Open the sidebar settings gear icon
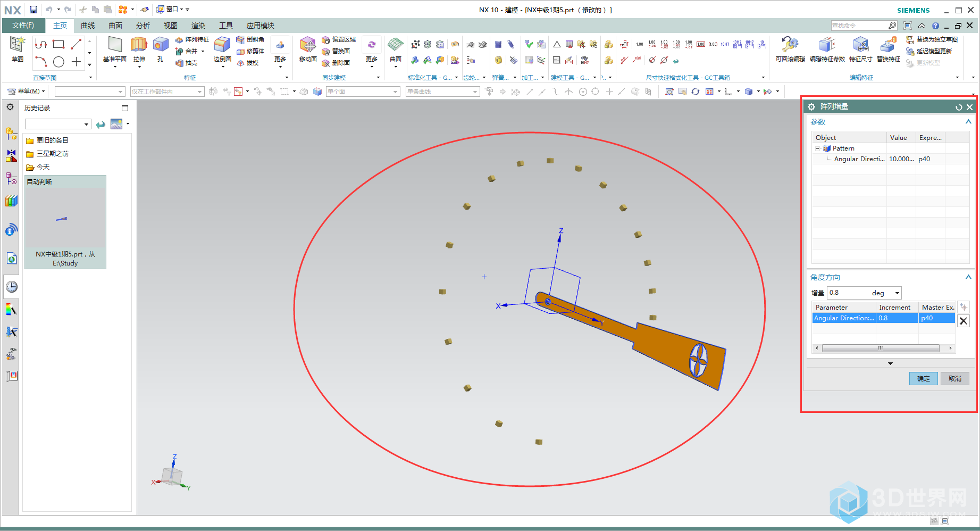Screen dimensions: 980x531 point(10,107)
